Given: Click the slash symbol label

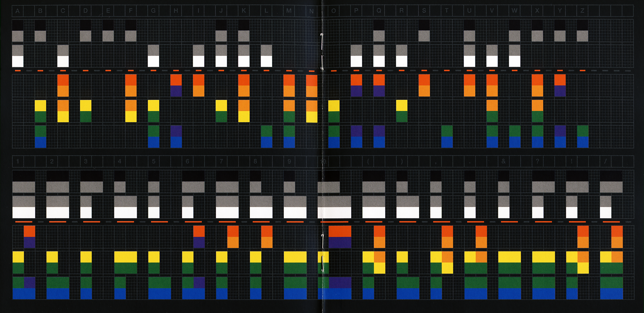Looking at the screenshot, I should coord(605,161).
